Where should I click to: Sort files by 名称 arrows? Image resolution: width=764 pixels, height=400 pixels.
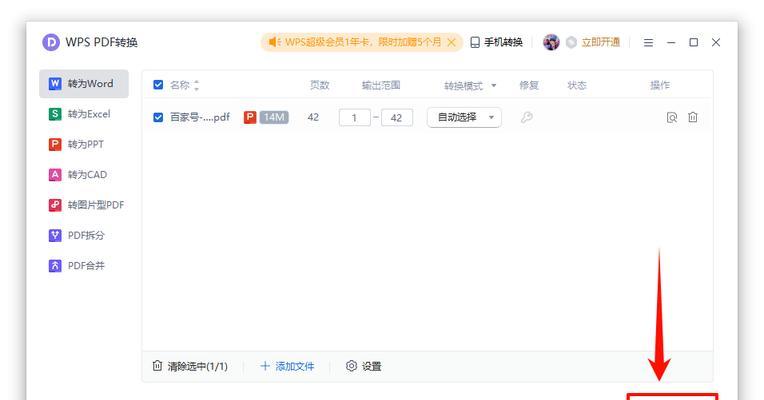click(196, 85)
